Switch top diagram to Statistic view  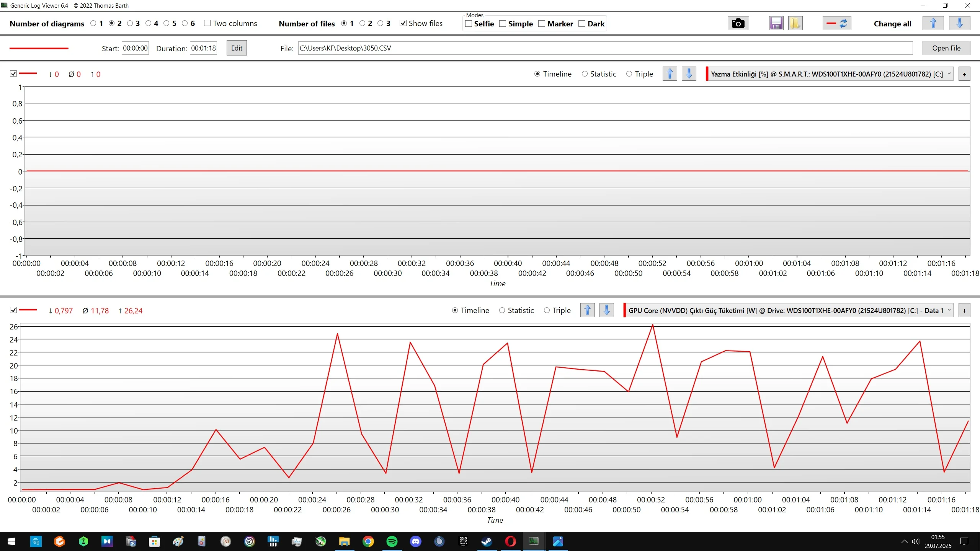(585, 74)
